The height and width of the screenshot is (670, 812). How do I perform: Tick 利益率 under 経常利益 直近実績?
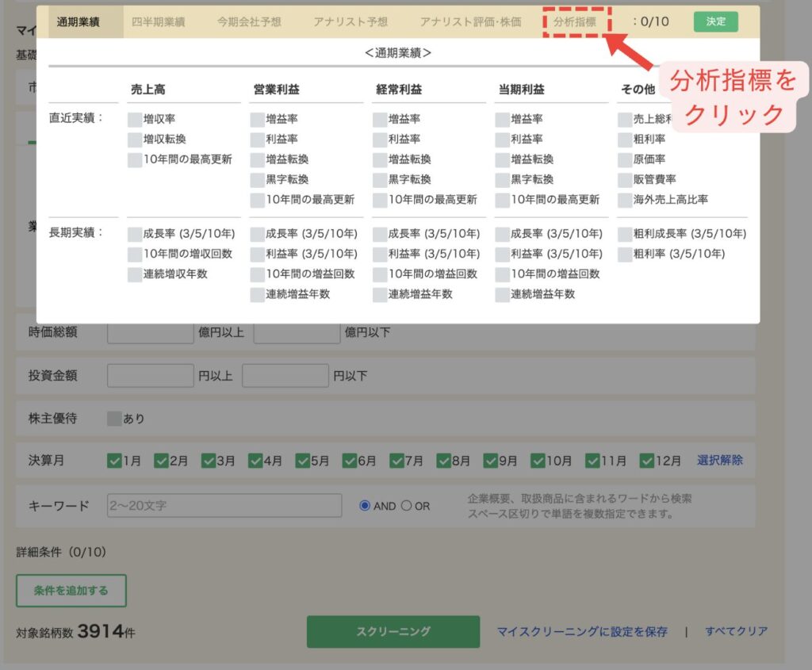(x=380, y=140)
